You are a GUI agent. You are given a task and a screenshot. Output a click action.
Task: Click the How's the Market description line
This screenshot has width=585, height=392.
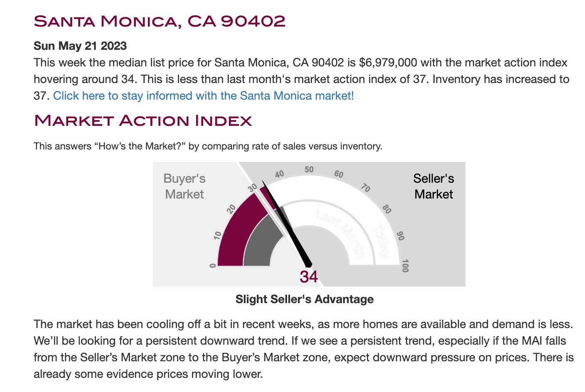208,146
